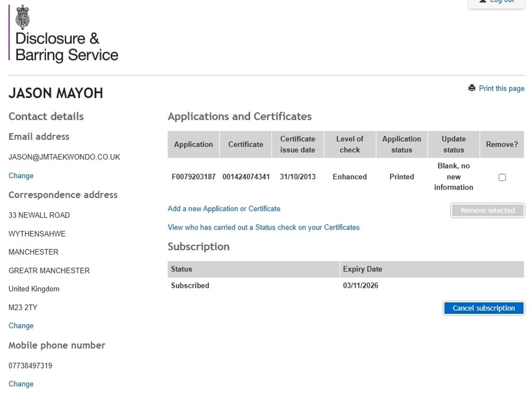532x396 pixels.
Task: Click the Certificate issue date column header
Action: click(297, 145)
